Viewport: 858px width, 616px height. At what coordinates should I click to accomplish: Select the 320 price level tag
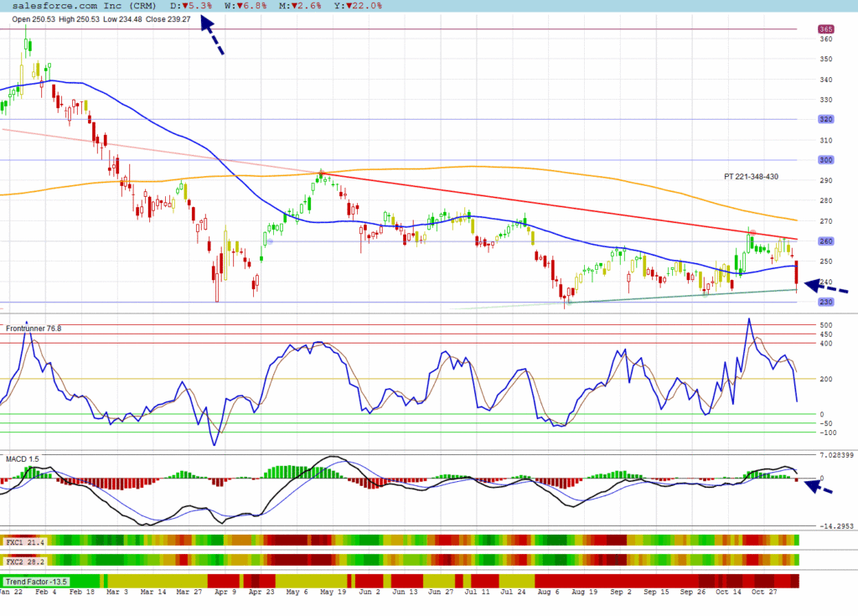(825, 120)
